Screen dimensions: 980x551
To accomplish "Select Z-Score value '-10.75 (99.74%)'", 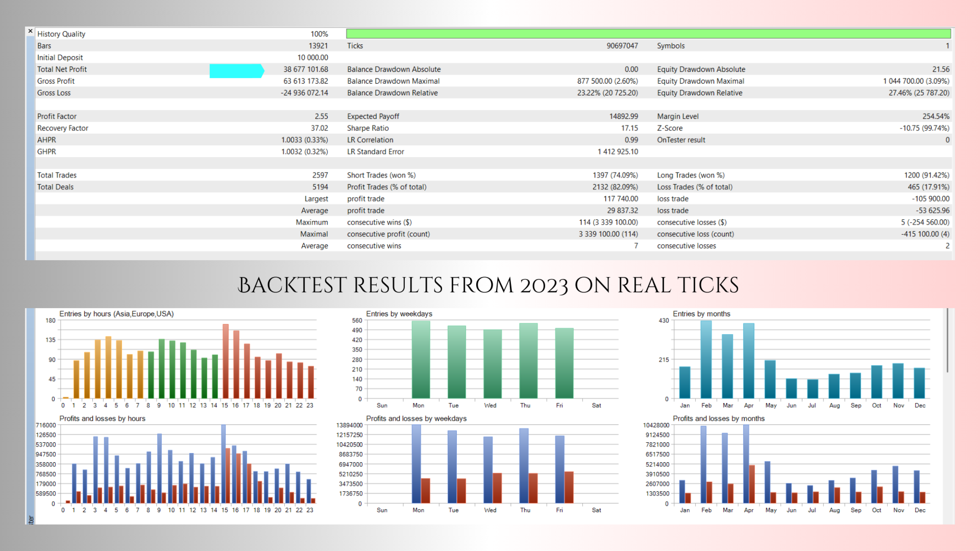I will click(x=924, y=128).
